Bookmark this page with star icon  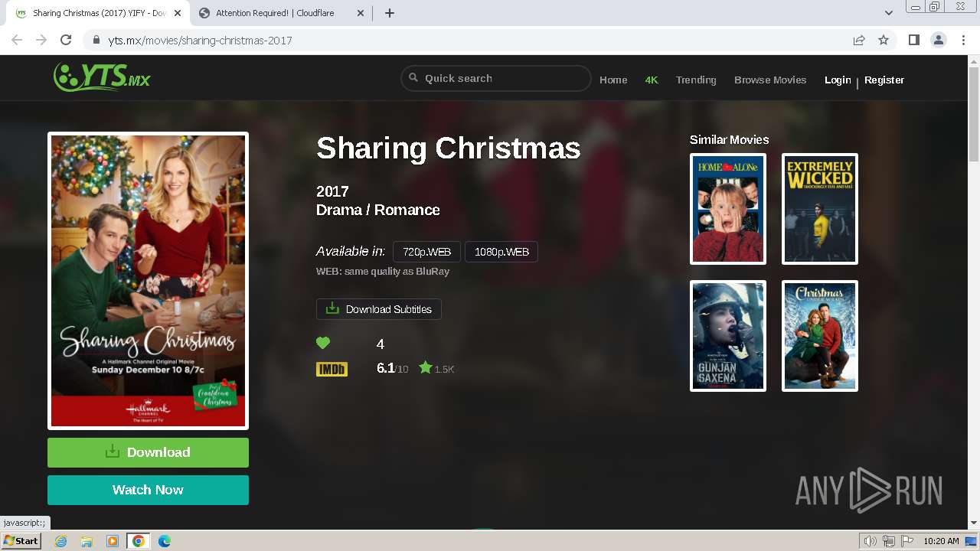coord(884,40)
